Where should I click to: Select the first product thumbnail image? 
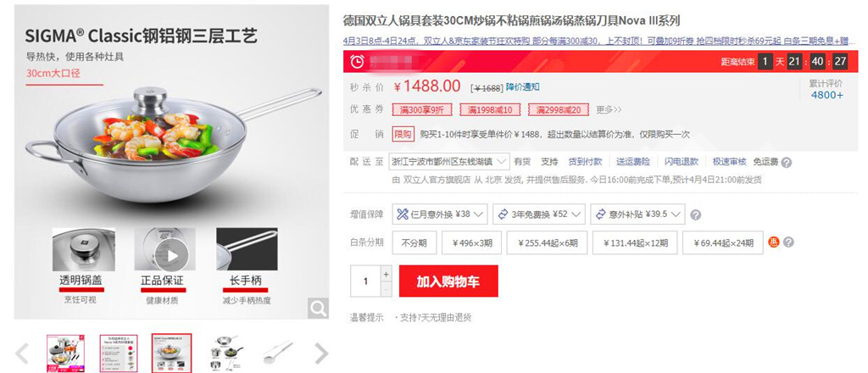pos(65,353)
